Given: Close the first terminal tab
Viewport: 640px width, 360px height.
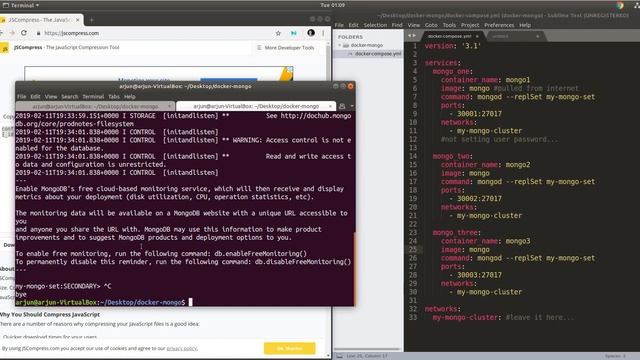Looking at the screenshot, I should [x=170, y=106].
